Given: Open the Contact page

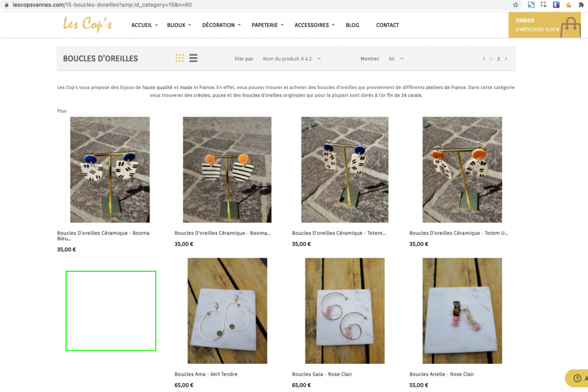Looking at the screenshot, I should click(387, 25).
